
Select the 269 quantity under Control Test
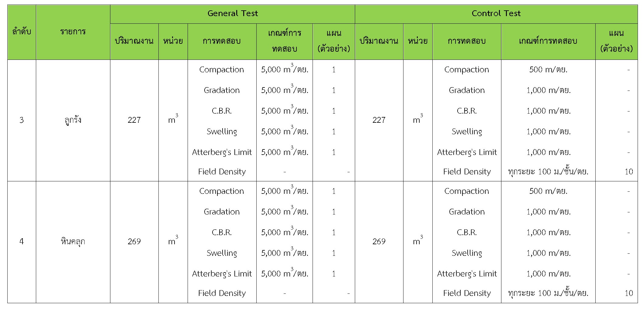[379, 242]
